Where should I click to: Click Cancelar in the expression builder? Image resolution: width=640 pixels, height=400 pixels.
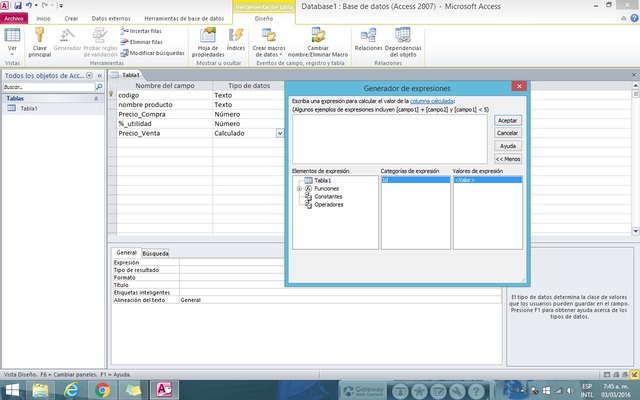click(508, 133)
